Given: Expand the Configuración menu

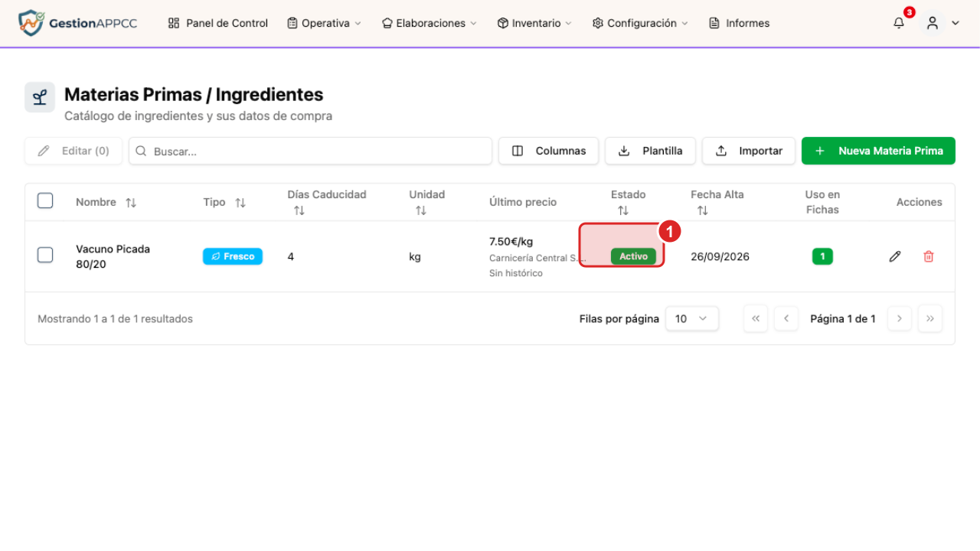Looking at the screenshot, I should 640,23.
